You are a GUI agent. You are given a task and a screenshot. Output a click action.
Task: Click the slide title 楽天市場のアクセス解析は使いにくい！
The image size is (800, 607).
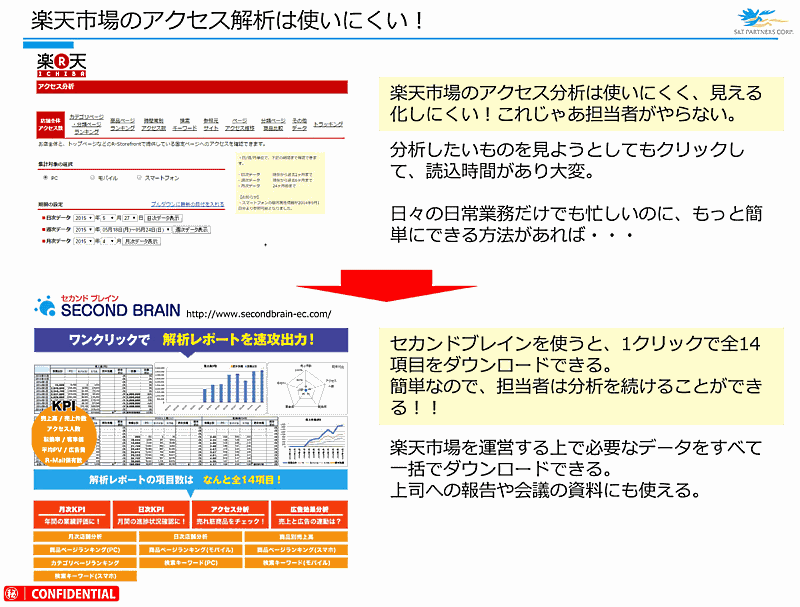(x=227, y=20)
